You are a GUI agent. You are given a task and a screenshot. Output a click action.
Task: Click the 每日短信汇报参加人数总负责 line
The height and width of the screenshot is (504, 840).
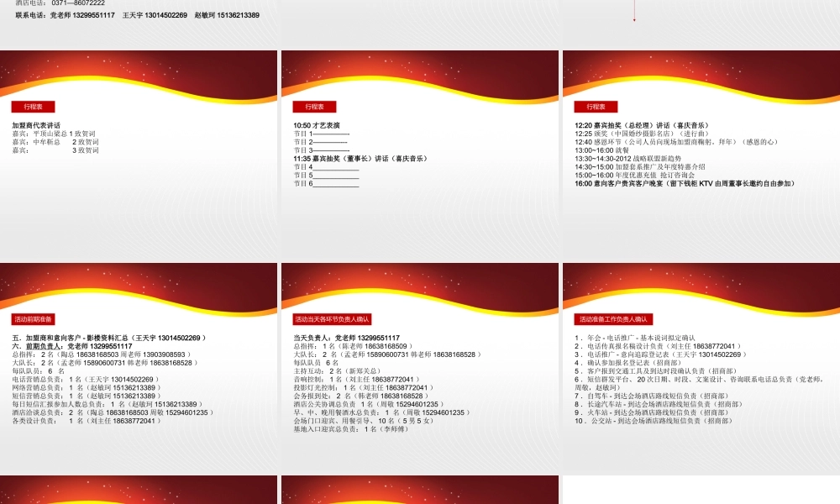pos(108,404)
